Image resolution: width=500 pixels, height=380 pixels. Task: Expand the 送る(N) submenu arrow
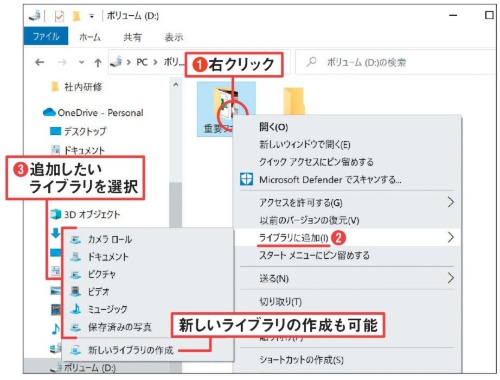point(450,278)
